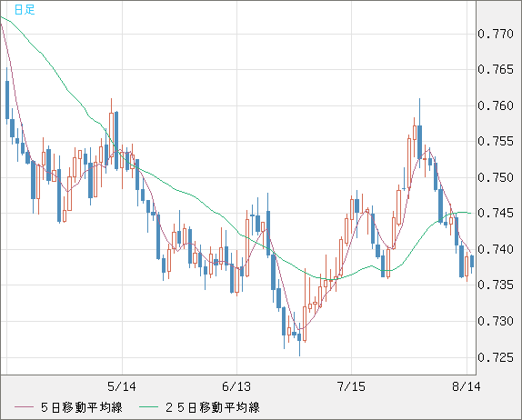Click the 7/15 date axis label
The width and height of the screenshot is (522, 420).
(351, 386)
